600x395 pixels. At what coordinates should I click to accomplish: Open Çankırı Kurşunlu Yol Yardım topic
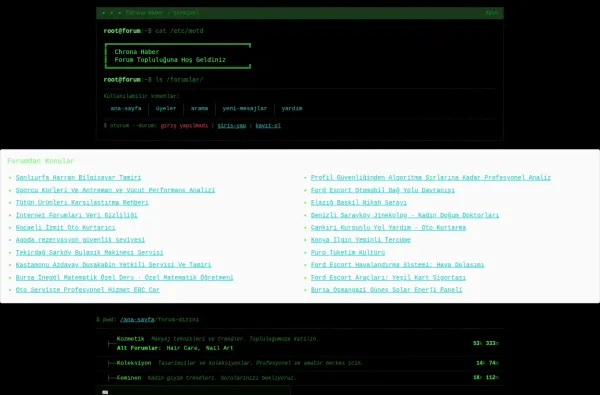pos(388,227)
